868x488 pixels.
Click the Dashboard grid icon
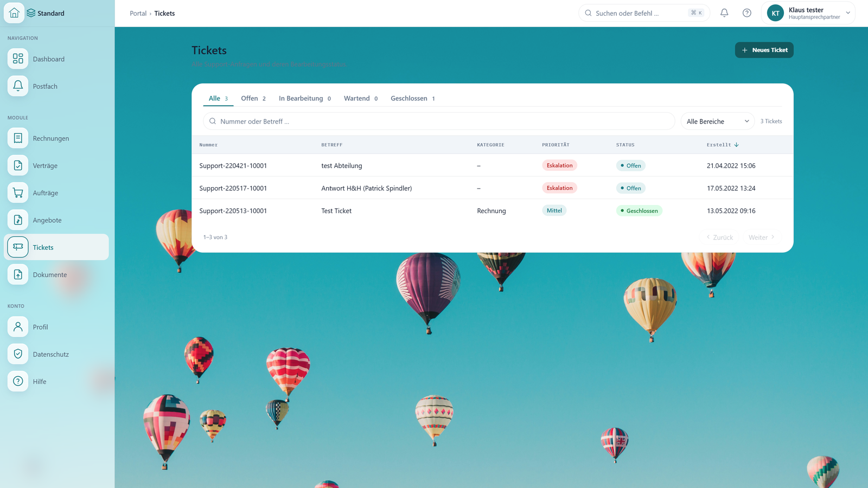pyautogui.click(x=18, y=59)
